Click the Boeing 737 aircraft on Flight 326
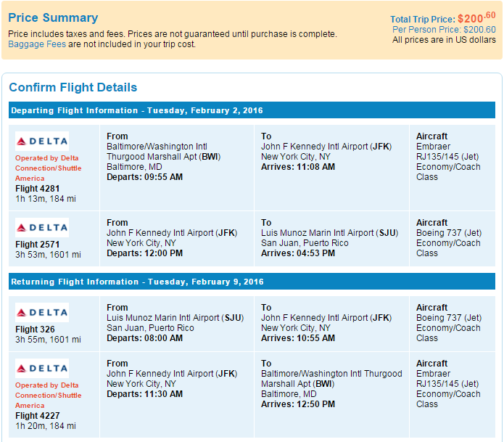 pyautogui.click(x=448, y=318)
